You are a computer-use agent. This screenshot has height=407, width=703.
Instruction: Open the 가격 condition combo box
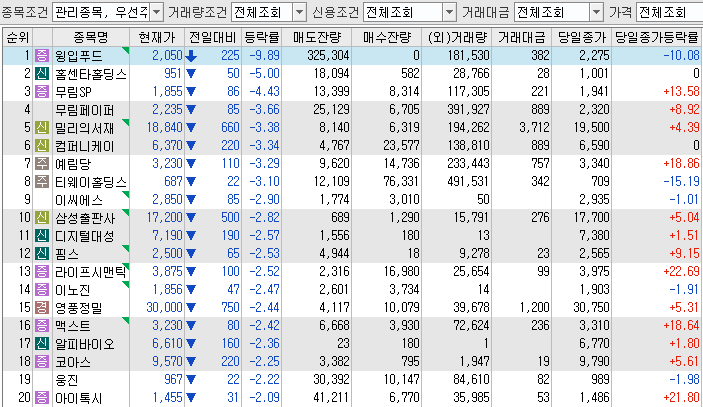pos(669,12)
